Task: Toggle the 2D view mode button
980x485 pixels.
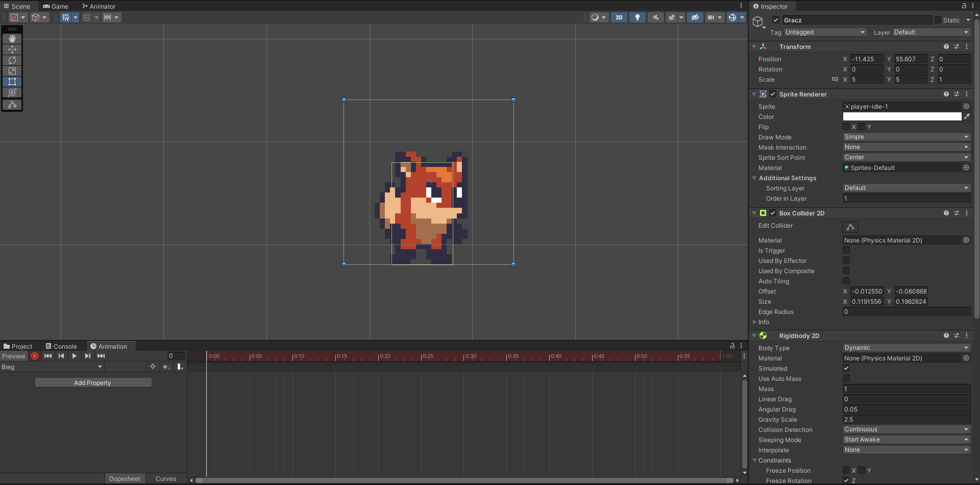Action: click(x=619, y=17)
